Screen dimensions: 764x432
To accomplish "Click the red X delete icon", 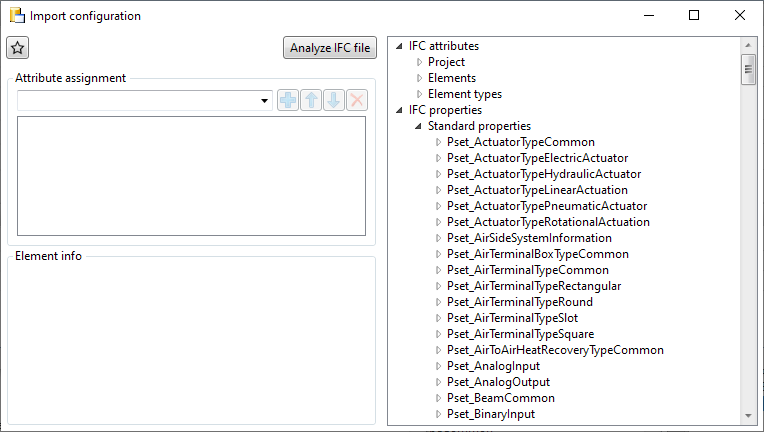I will pos(357,100).
